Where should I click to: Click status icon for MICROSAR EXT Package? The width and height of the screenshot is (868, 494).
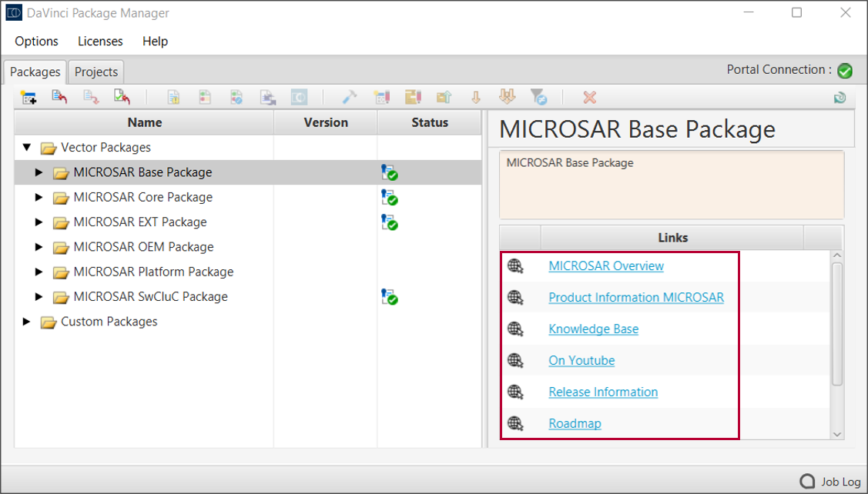pyautogui.click(x=389, y=222)
